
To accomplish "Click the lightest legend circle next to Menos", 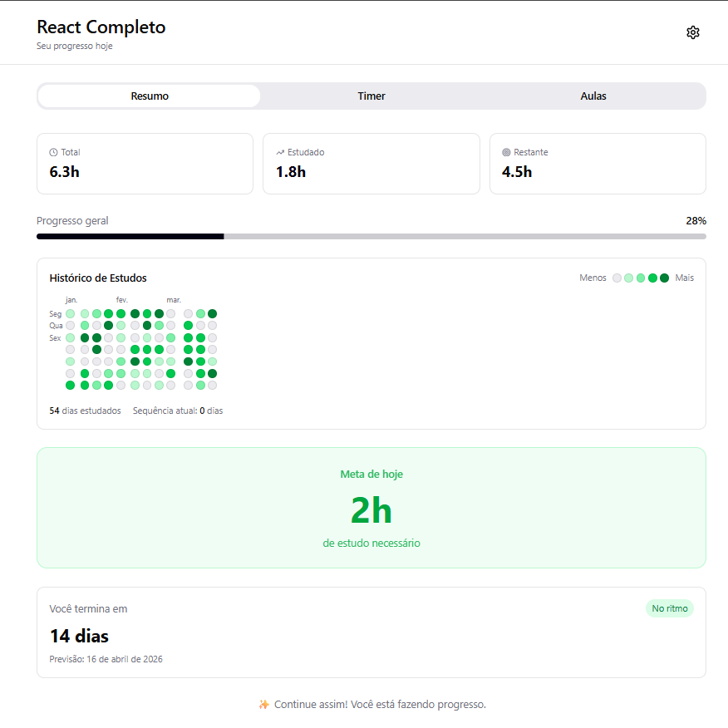I will [x=616, y=278].
